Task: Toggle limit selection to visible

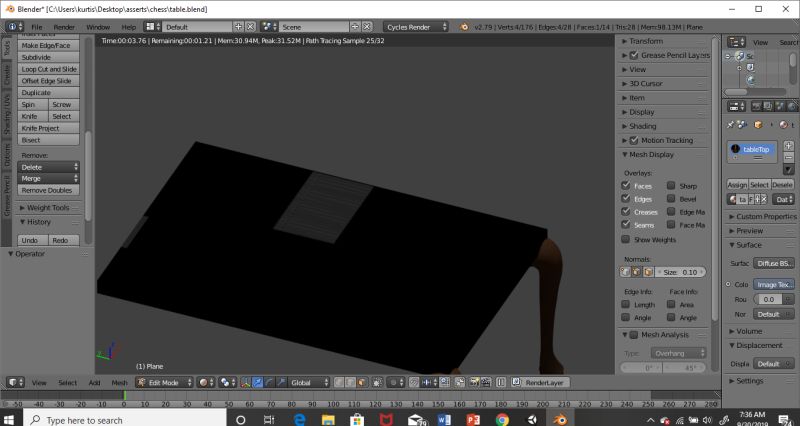Action: 377,382
